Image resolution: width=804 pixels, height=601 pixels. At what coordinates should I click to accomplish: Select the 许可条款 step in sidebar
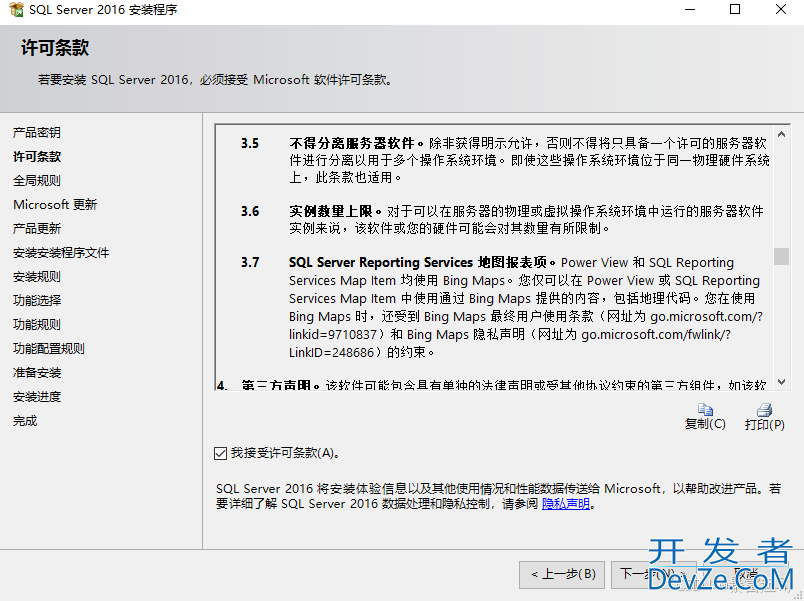[36, 157]
